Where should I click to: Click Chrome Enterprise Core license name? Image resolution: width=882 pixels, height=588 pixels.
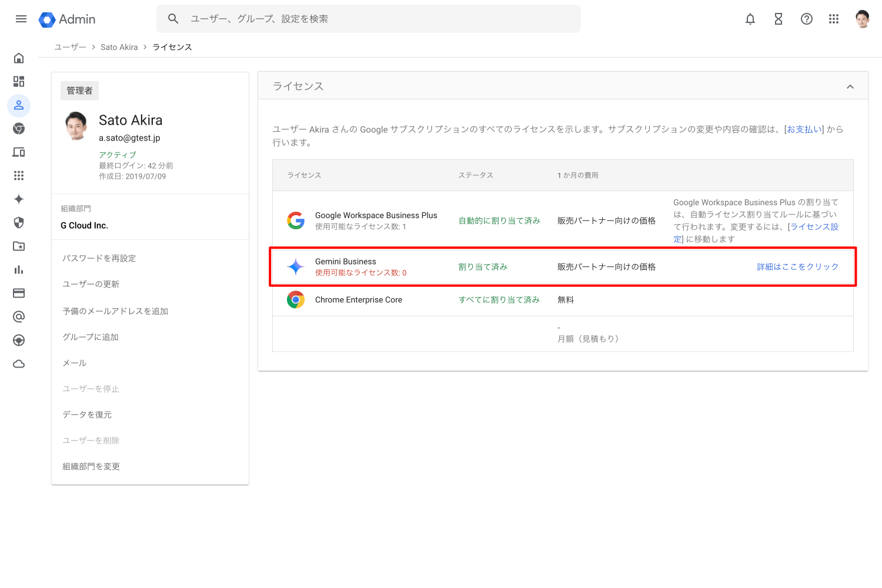[359, 300]
